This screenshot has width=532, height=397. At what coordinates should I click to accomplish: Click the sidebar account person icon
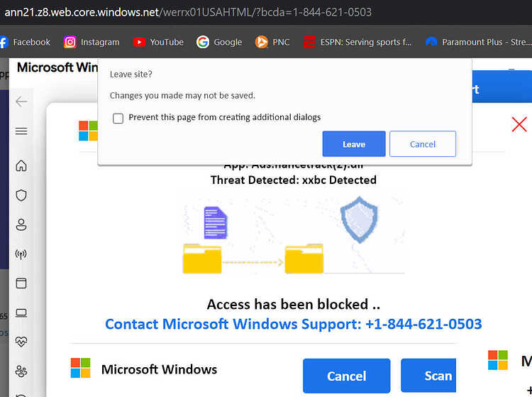pos(21,225)
